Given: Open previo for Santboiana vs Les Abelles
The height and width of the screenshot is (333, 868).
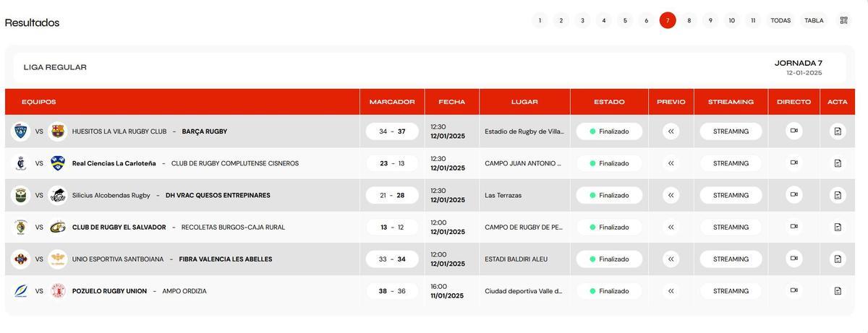Looking at the screenshot, I should pyautogui.click(x=671, y=259).
